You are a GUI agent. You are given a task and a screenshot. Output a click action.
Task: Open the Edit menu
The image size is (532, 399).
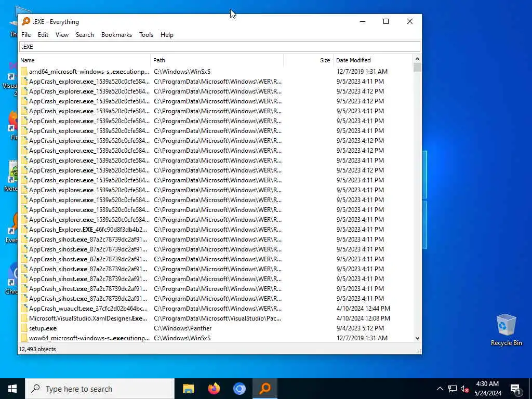click(x=43, y=35)
